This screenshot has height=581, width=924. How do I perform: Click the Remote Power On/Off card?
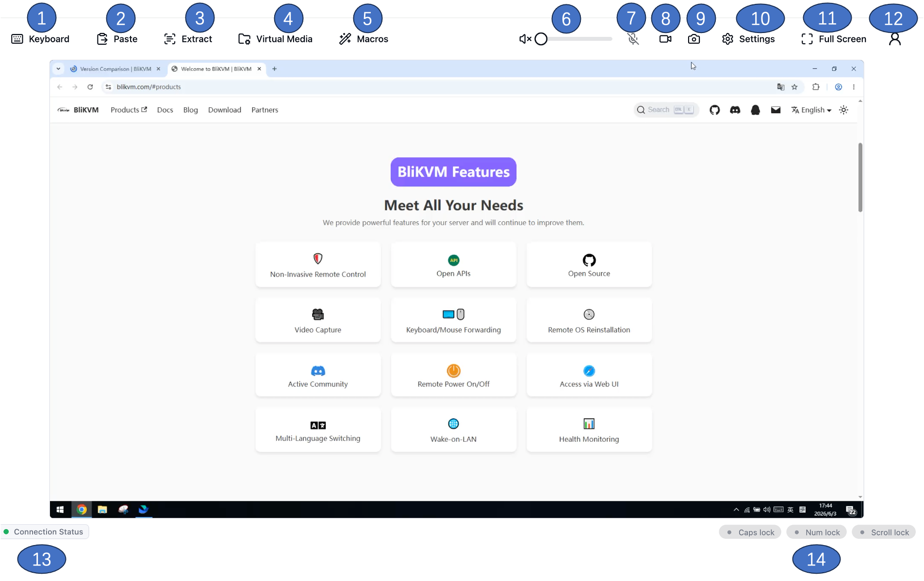453,375
